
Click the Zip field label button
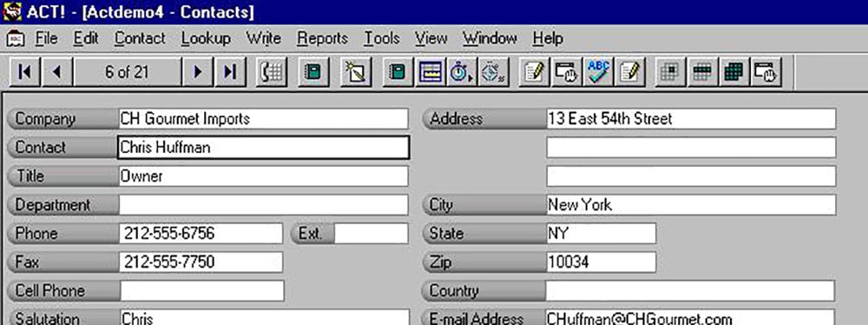[483, 262]
